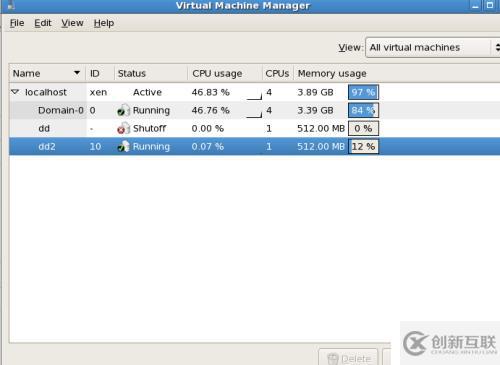The height and width of the screenshot is (365, 500).
Task: Open the Help menu
Action: [104, 23]
